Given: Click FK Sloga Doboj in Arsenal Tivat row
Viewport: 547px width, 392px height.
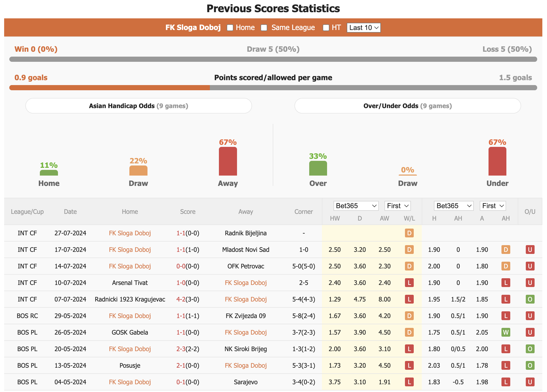Looking at the screenshot, I should point(246,283).
